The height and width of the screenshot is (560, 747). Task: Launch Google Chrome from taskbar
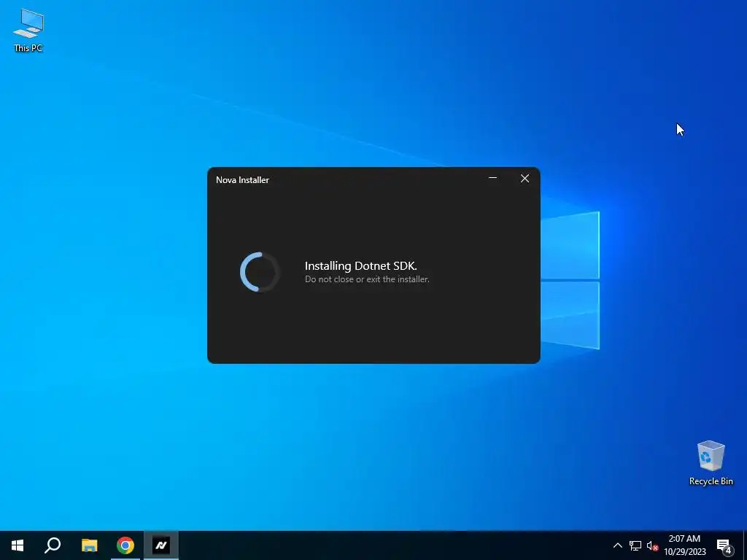[125, 545]
